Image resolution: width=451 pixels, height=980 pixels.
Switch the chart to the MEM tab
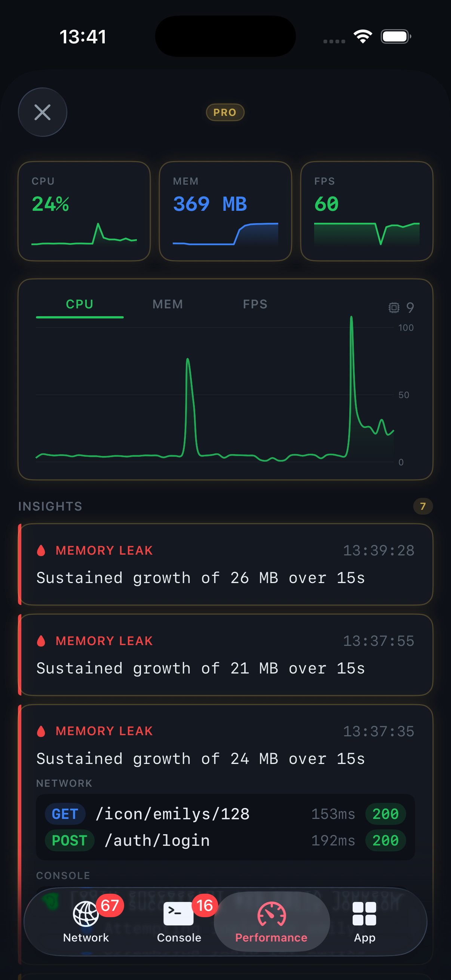pyautogui.click(x=168, y=304)
